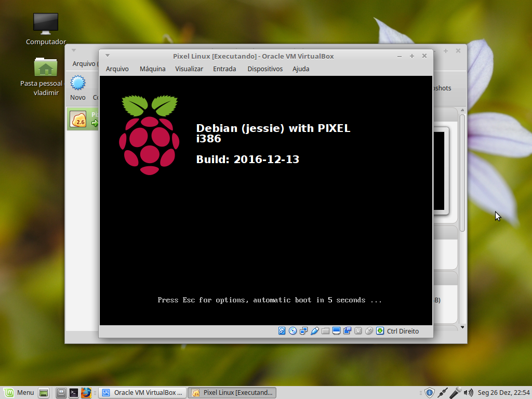Screen dimensions: 532x399
Task: Click the details pane scroll up arrow
Action: (462, 110)
